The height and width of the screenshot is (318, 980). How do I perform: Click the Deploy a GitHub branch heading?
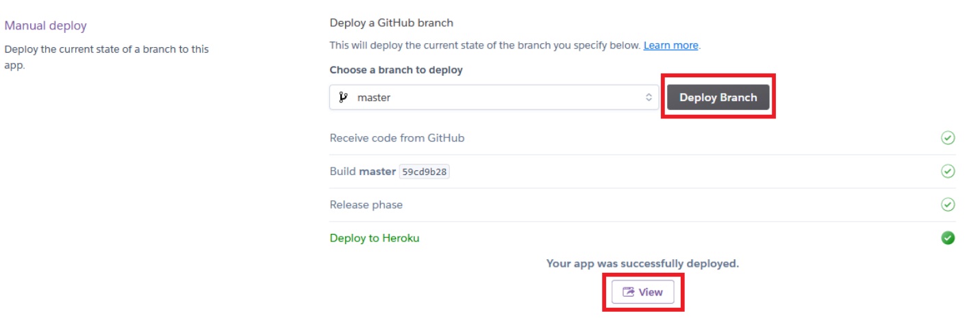[x=391, y=23]
